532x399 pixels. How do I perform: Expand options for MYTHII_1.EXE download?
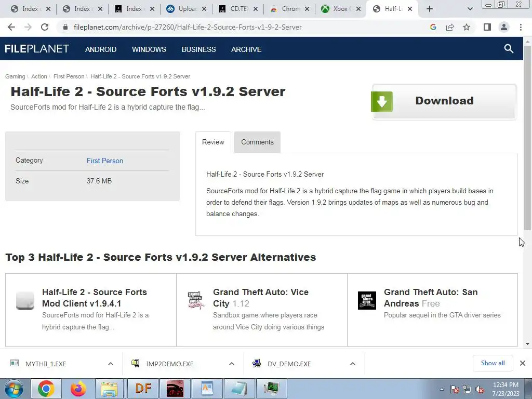tap(111, 364)
